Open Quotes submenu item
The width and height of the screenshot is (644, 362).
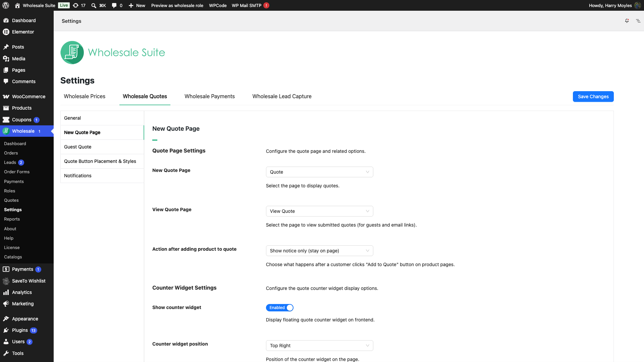(11, 200)
